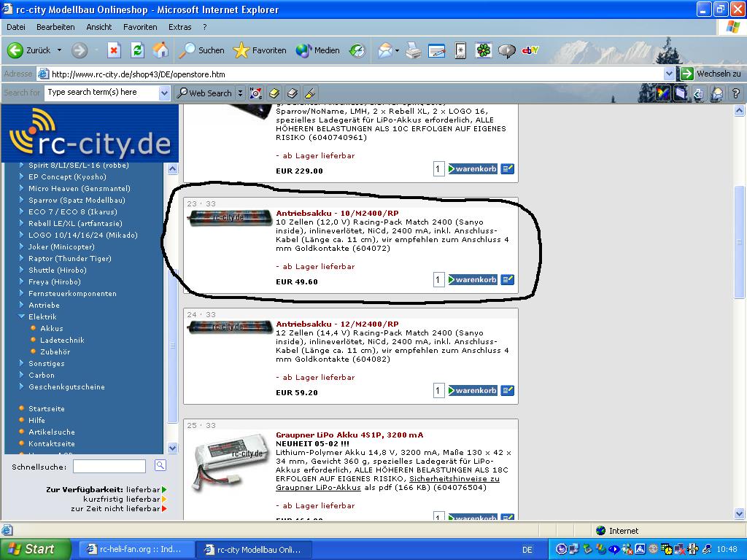Open Safely Remove Hardware tray icon

587,549
